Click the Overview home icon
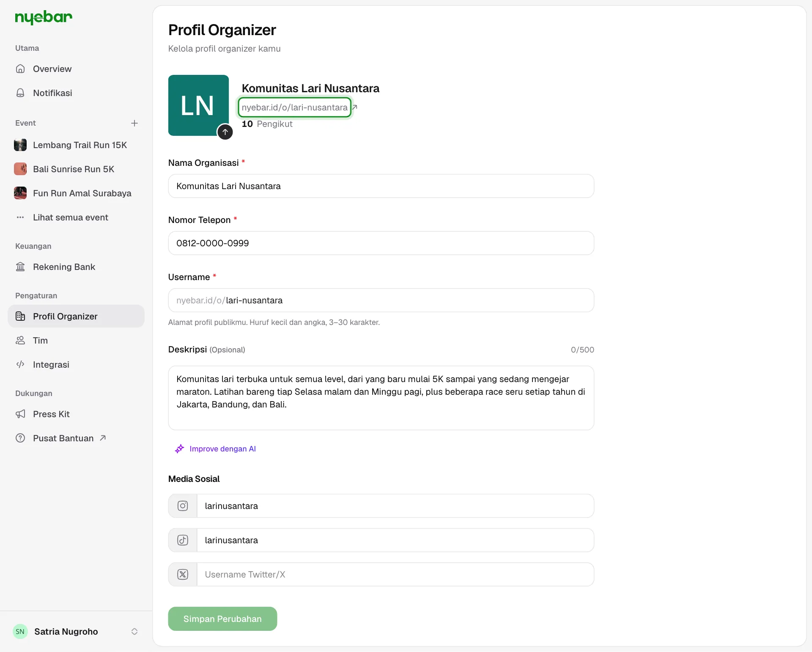 (20, 69)
